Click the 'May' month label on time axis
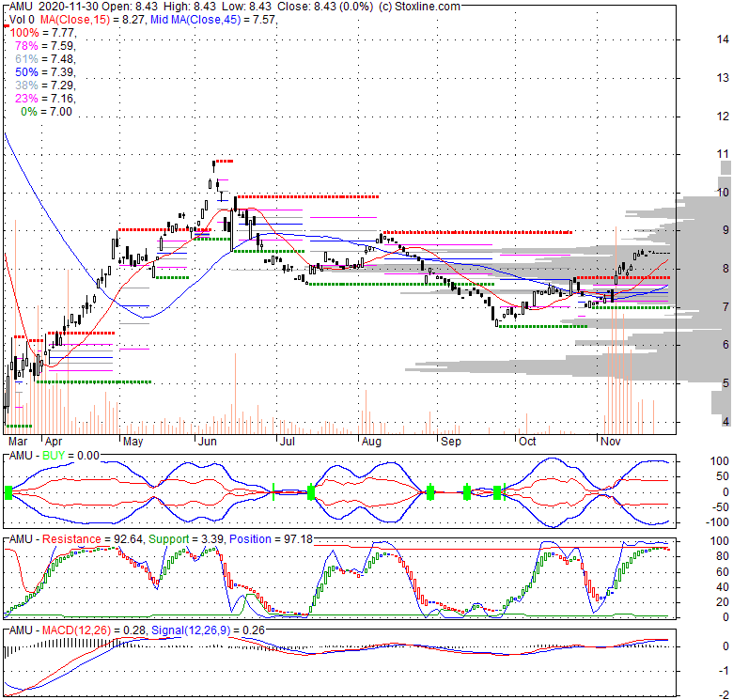This screenshot has width=733, height=700. (x=133, y=442)
